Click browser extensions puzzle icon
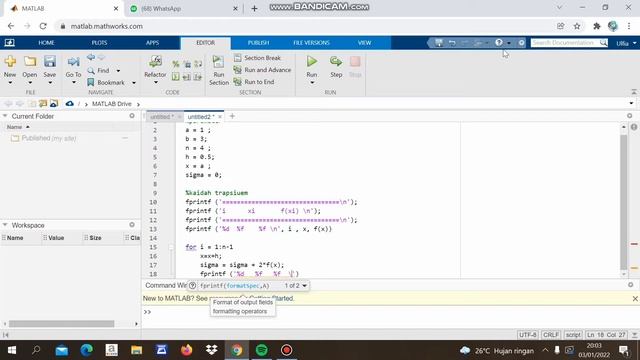The image size is (640, 360). point(597,26)
